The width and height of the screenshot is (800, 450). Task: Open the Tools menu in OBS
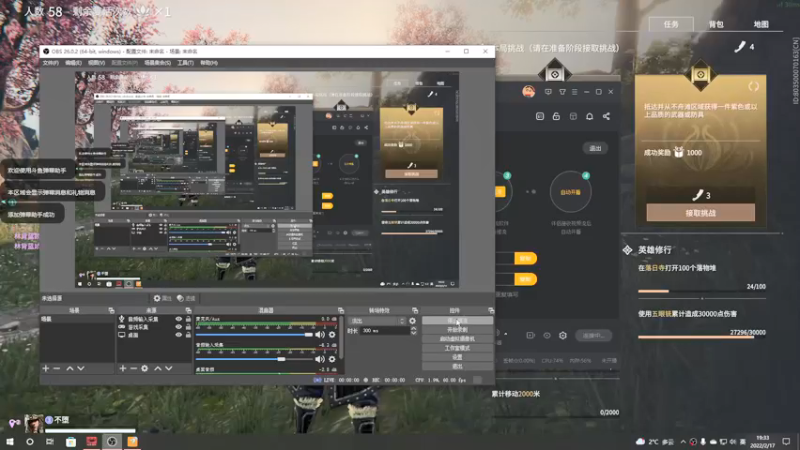pos(185,63)
